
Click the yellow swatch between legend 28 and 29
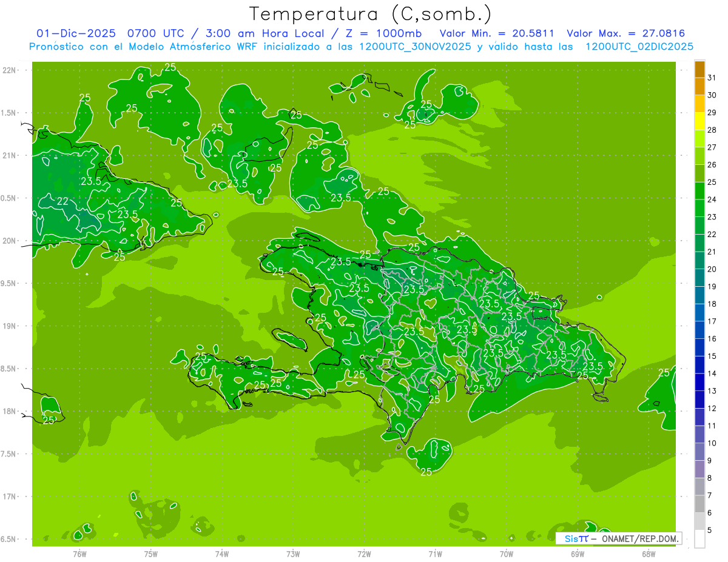tap(699, 121)
